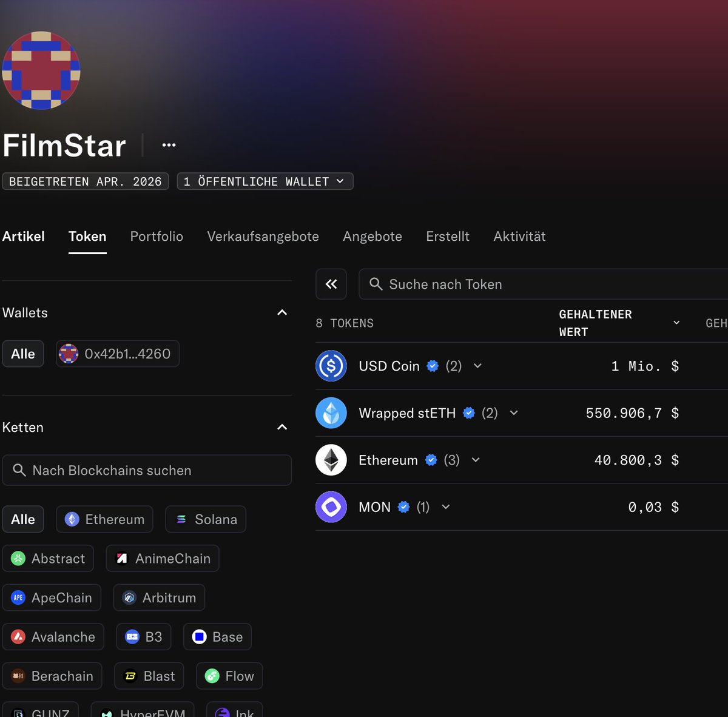The height and width of the screenshot is (717, 728).
Task: Click the value 550.906,7 $
Action: tap(632, 413)
